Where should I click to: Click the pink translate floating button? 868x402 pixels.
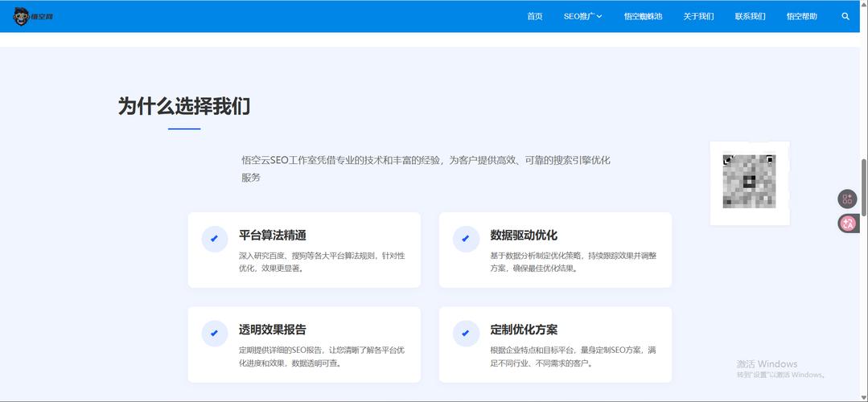pyautogui.click(x=848, y=224)
